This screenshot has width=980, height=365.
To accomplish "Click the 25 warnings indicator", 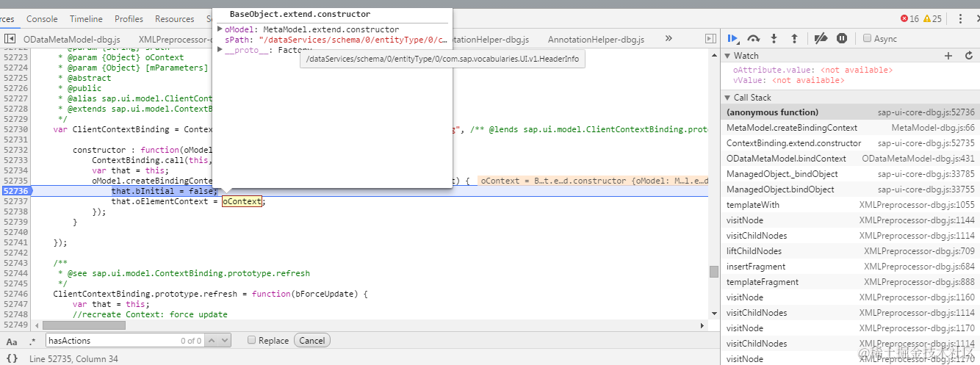I will [x=932, y=19].
